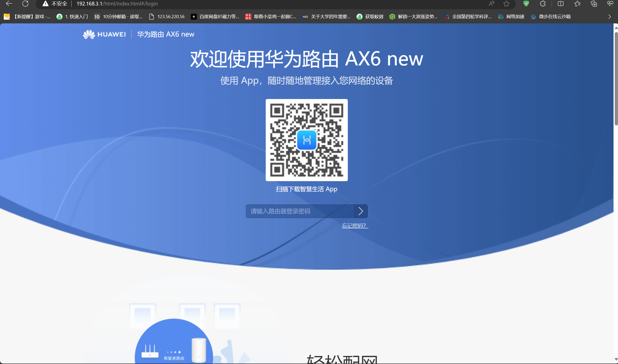Open 微步在线云沙箱 bookmark
This screenshot has height=364, width=618.
(x=551, y=17)
